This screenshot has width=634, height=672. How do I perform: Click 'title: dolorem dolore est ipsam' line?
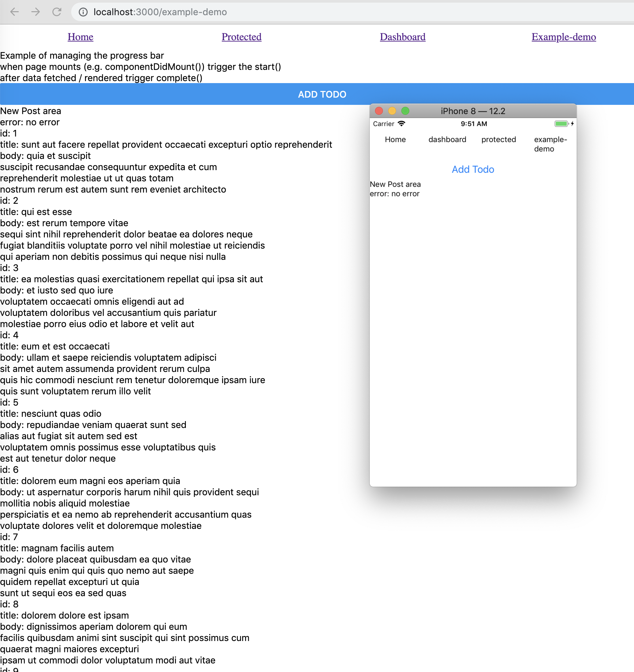click(64, 616)
